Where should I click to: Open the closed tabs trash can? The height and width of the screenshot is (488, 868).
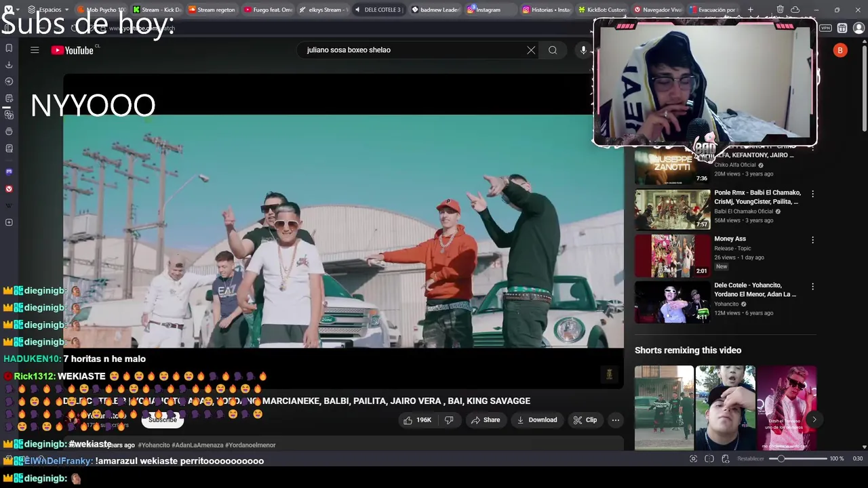coord(781,9)
